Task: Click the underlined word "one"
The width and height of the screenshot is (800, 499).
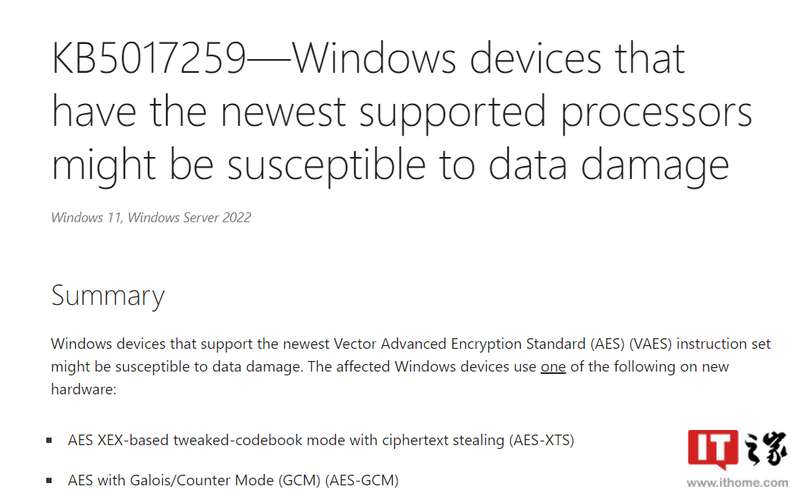Action: click(x=553, y=366)
